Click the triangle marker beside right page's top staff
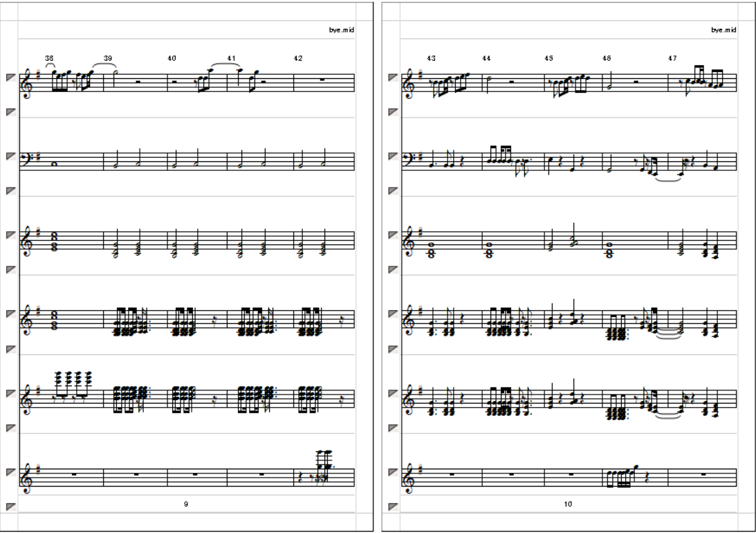756x533 pixels. pyautogui.click(x=393, y=78)
